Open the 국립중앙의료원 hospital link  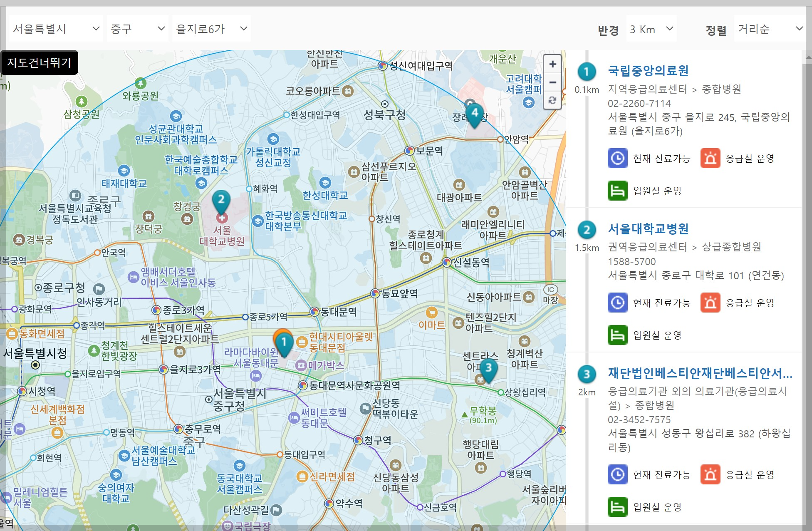point(648,71)
